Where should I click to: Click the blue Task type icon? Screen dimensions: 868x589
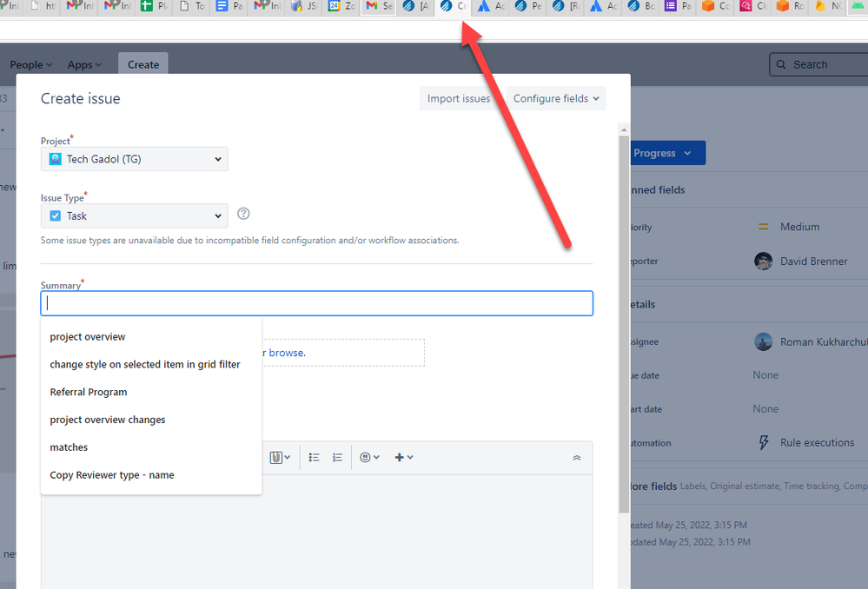56,216
